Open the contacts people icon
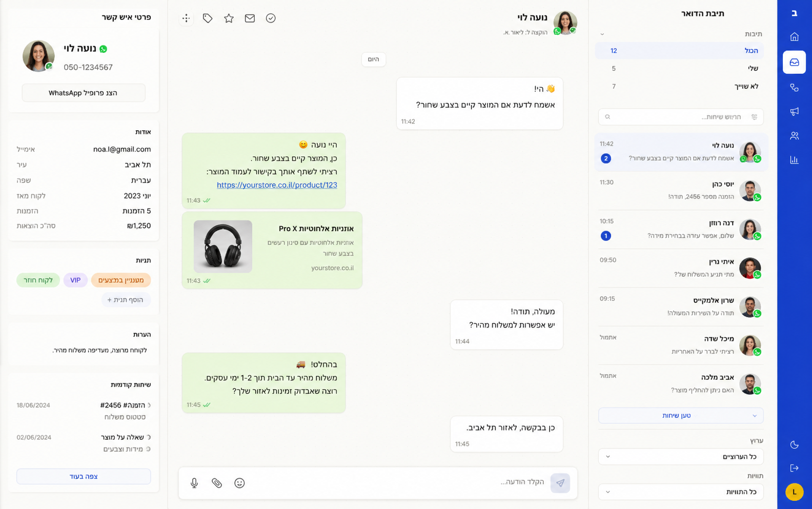812x509 pixels. click(794, 136)
